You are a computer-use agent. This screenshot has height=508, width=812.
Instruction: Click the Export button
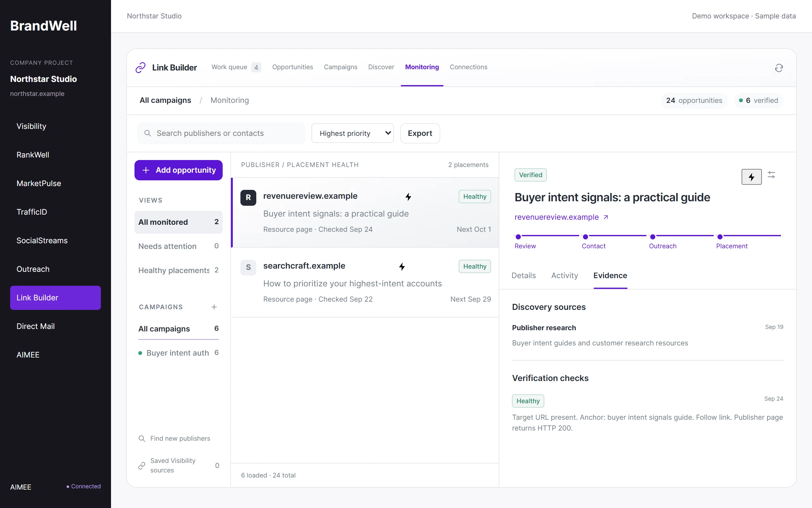[x=420, y=133]
